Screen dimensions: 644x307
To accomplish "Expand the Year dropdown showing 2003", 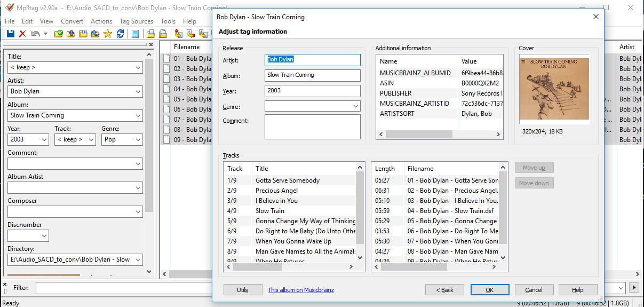I will point(44,139).
